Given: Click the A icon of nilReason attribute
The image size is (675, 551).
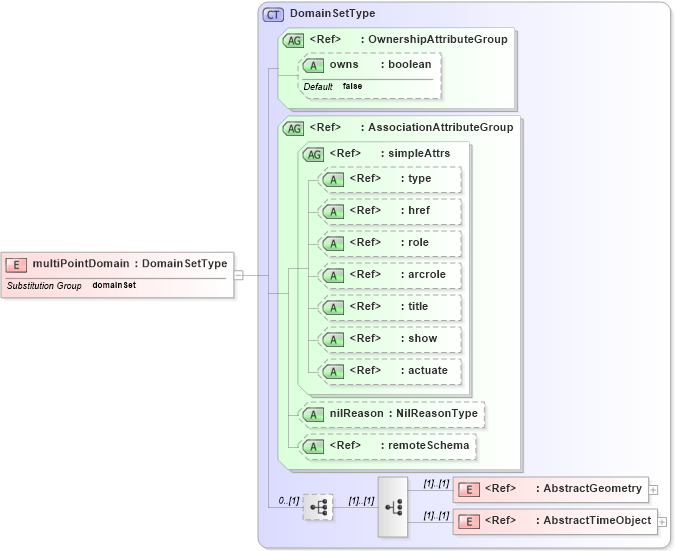Looking at the screenshot, I should (313, 414).
